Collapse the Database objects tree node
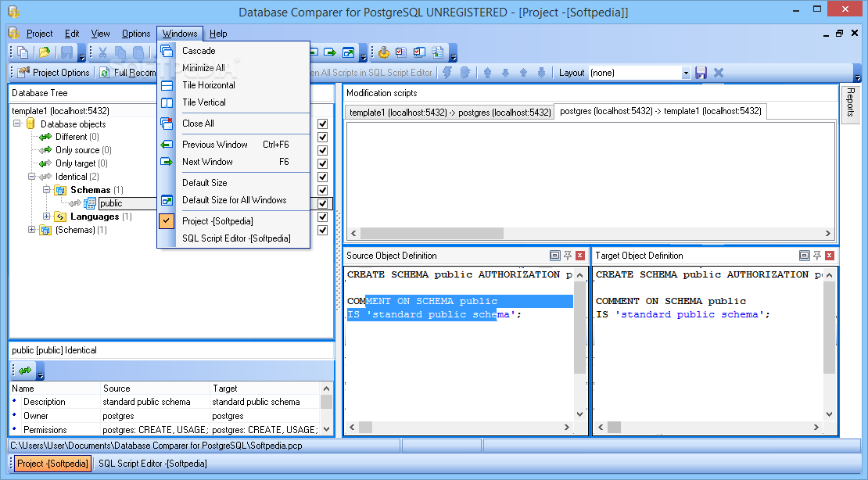The height and width of the screenshot is (480, 868). [16, 124]
